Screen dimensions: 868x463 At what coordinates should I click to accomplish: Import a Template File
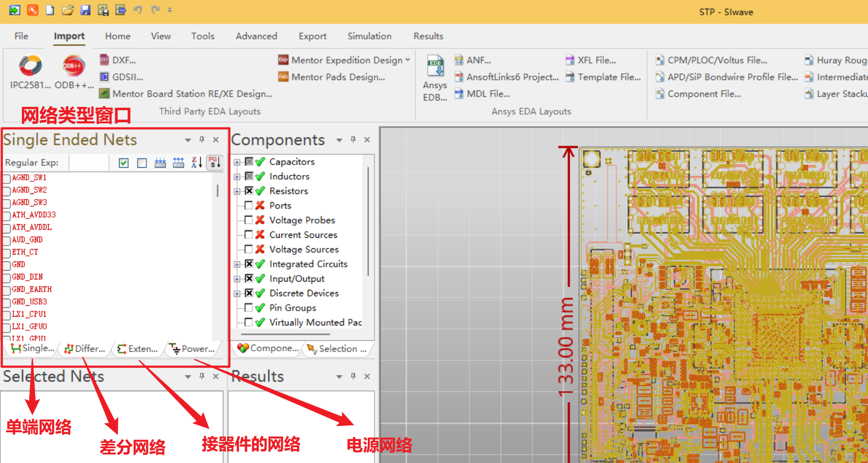(x=603, y=77)
